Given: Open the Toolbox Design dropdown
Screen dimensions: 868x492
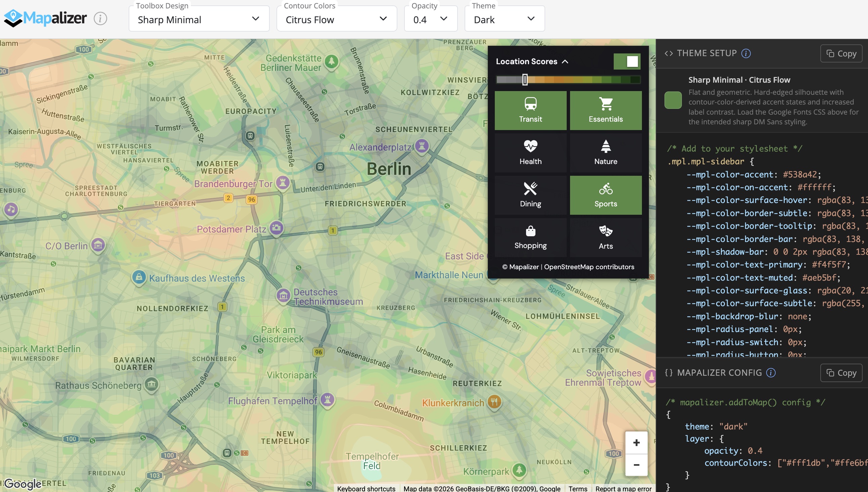Looking at the screenshot, I should pos(199,19).
